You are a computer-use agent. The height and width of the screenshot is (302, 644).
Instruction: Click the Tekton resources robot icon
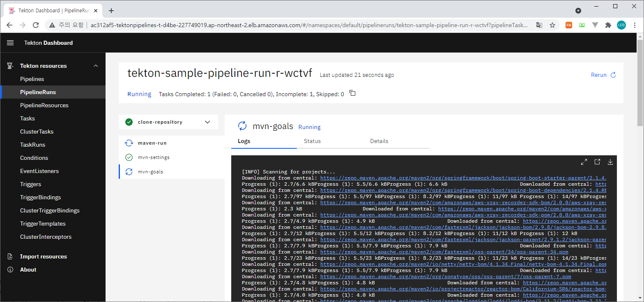[10, 66]
